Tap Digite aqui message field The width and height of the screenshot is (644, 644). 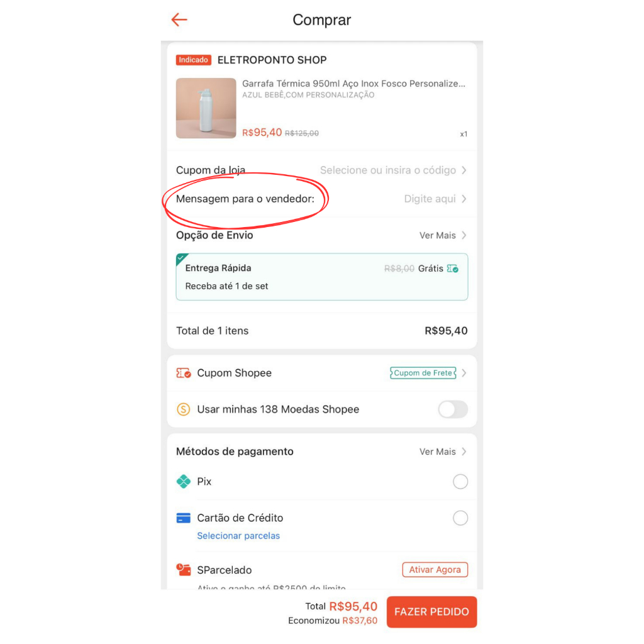click(x=430, y=199)
